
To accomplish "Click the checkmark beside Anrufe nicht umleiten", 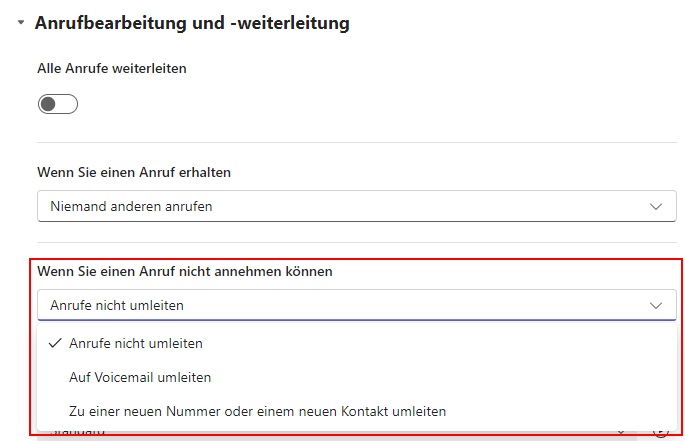I will 55,343.
